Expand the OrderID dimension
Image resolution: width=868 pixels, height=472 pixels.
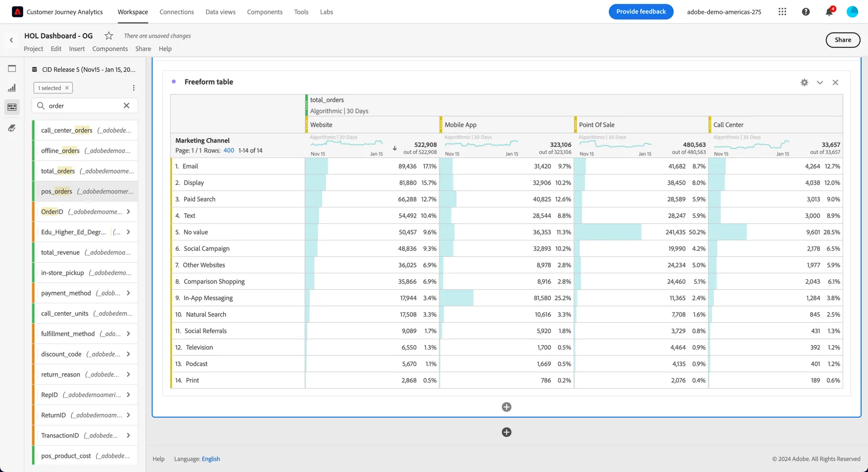(128, 212)
